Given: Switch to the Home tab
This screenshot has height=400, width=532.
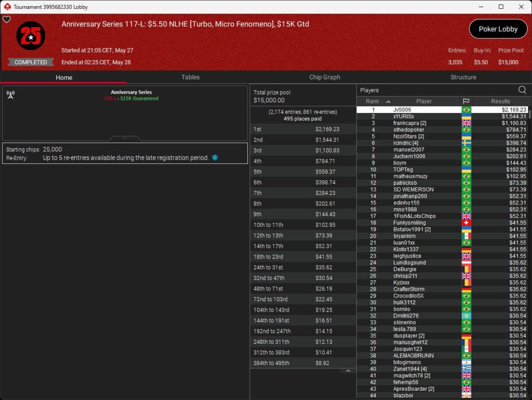Looking at the screenshot, I should tap(64, 78).
